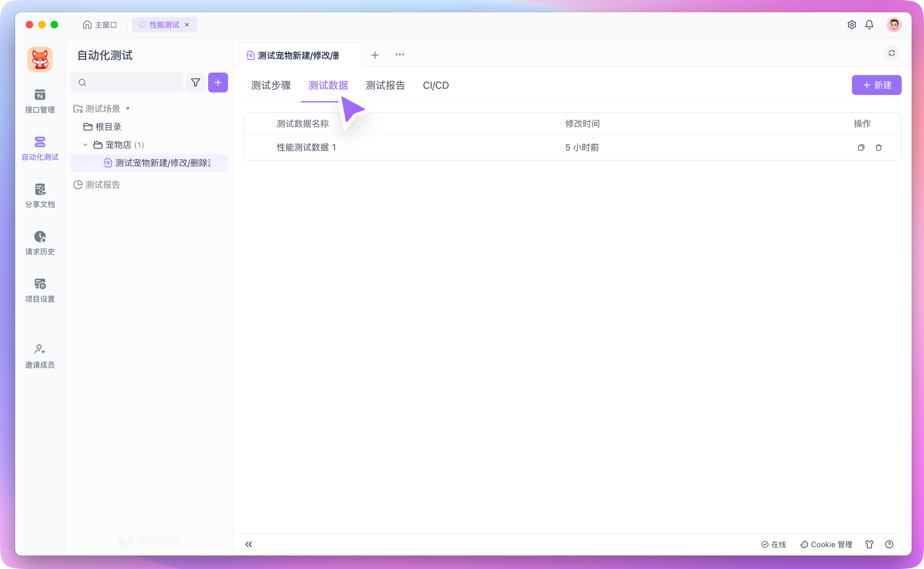
Task: Collapse the sidebar with double-chevron icon
Action: (249, 545)
